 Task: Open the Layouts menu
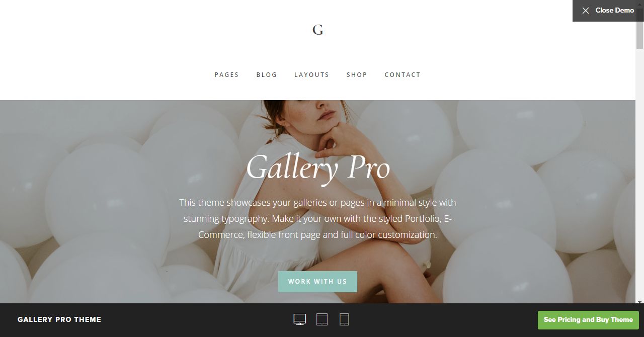tap(311, 74)
